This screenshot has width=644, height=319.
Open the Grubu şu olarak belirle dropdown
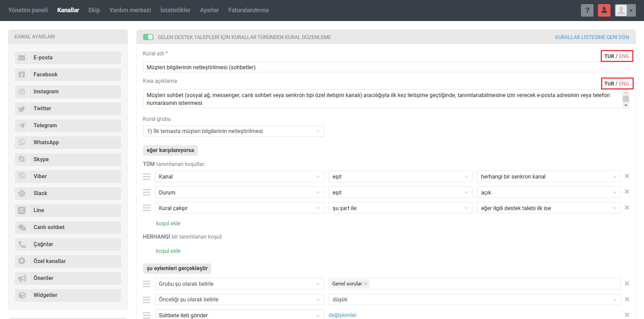point(240,284)
